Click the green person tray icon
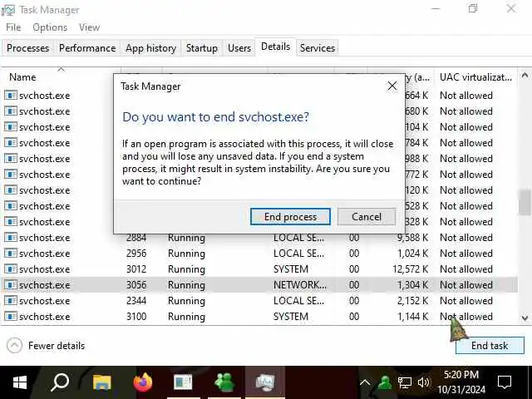532x399 pixels. (384, 382)
